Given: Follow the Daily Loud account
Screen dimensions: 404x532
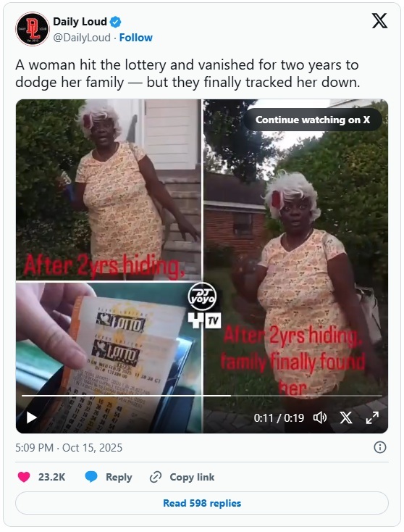Looking at the screenshot, I should pos(135,38).
